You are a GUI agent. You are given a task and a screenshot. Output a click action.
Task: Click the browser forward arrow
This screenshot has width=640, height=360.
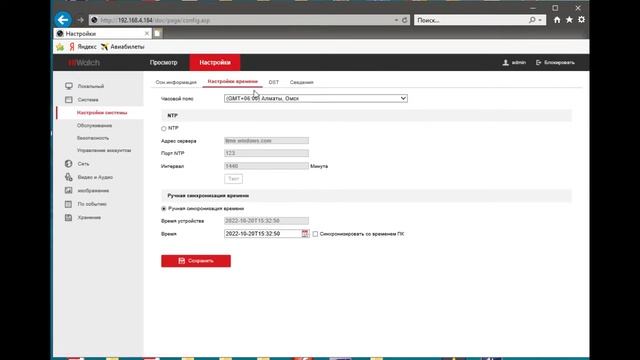tap(80, 20)
